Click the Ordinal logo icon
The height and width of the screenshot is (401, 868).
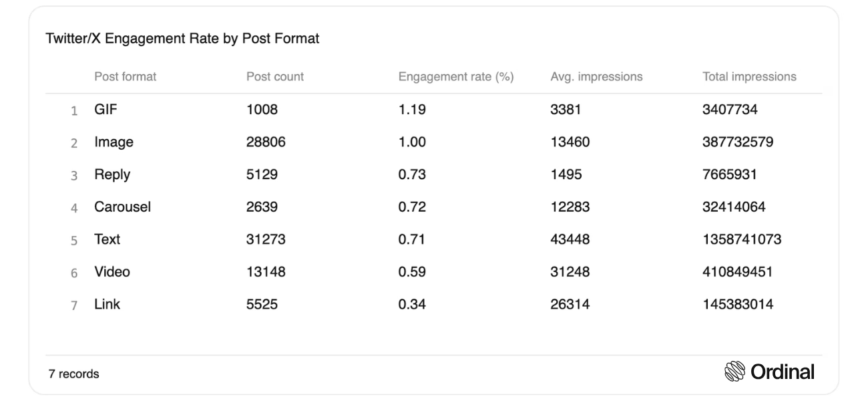pyautogui.click(x=735, y=372)
